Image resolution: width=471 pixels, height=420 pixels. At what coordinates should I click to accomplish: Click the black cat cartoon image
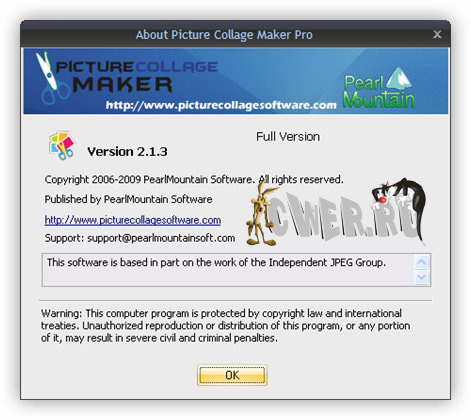(x=399, y=206)
